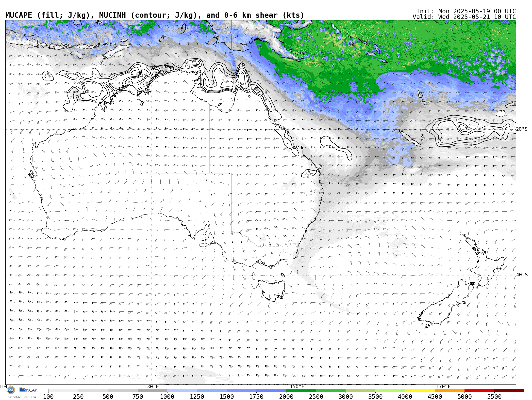Pick the blue 1250–1500 colorbar swatch

coord(212,391)
